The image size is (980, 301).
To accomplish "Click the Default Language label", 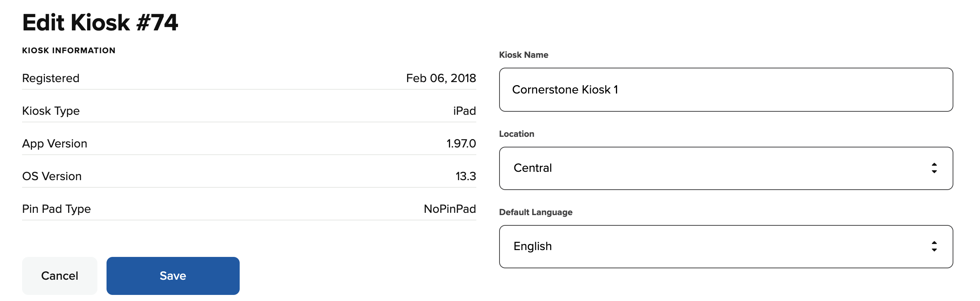I will [x=536, y=212].
